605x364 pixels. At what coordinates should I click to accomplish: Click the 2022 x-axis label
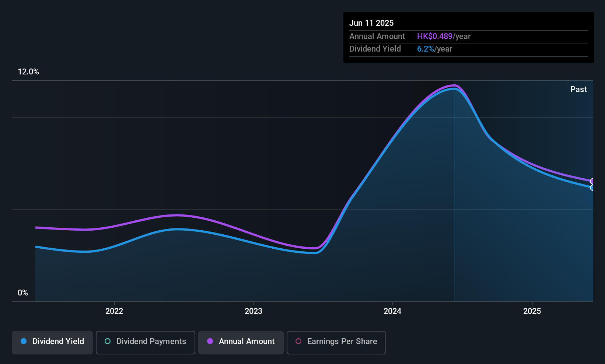[x=114, y=311]
